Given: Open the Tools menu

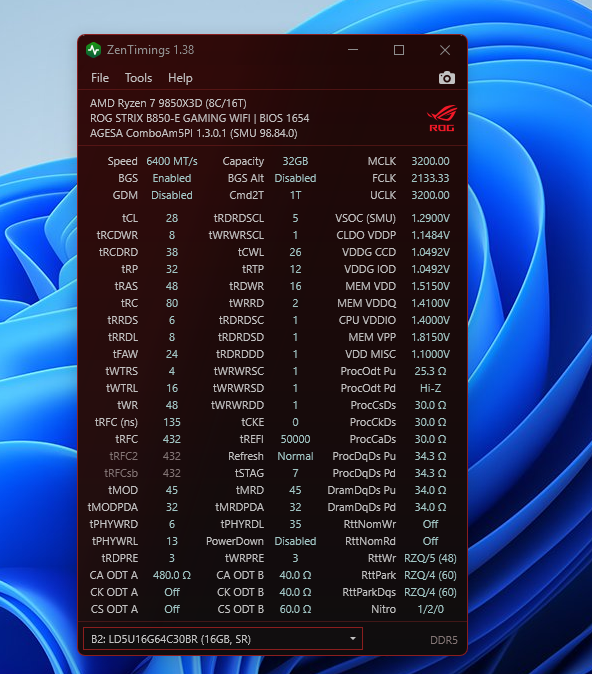Looking at the screenshot, I should point(138,78).
